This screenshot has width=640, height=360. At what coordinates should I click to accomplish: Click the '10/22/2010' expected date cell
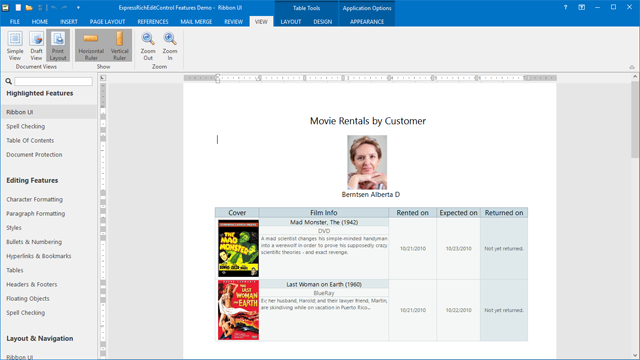458,310
